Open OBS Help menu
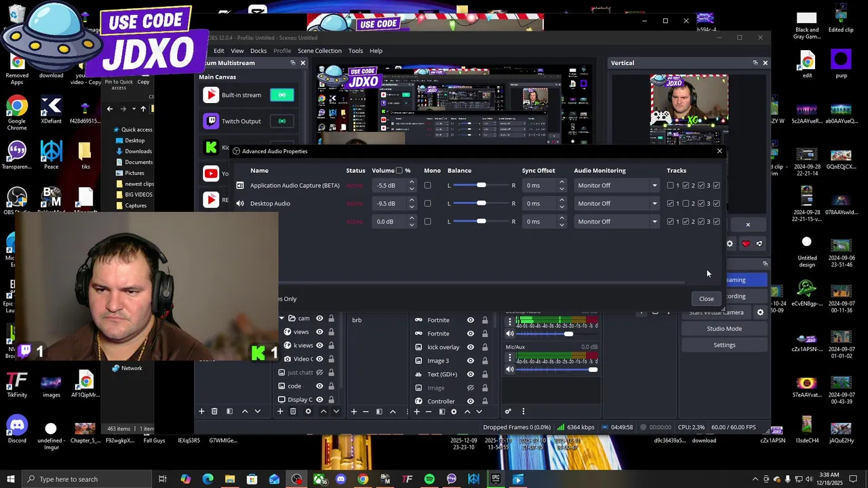This screenshot has height=488, width=868. [x=376, y=51]
